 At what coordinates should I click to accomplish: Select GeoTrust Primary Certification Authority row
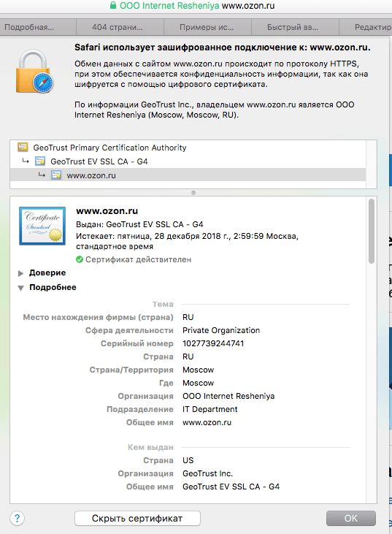pyautogui.click(x=188, y=148)
